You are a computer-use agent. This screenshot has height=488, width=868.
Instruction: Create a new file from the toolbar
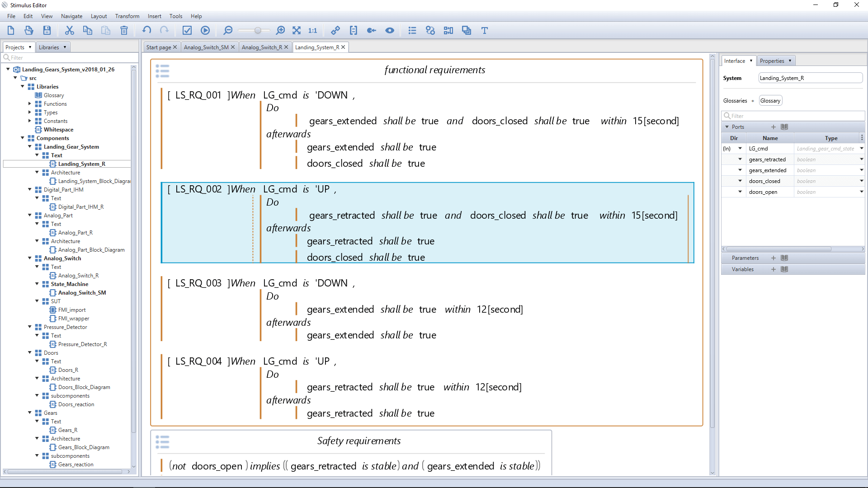point(11,30)
